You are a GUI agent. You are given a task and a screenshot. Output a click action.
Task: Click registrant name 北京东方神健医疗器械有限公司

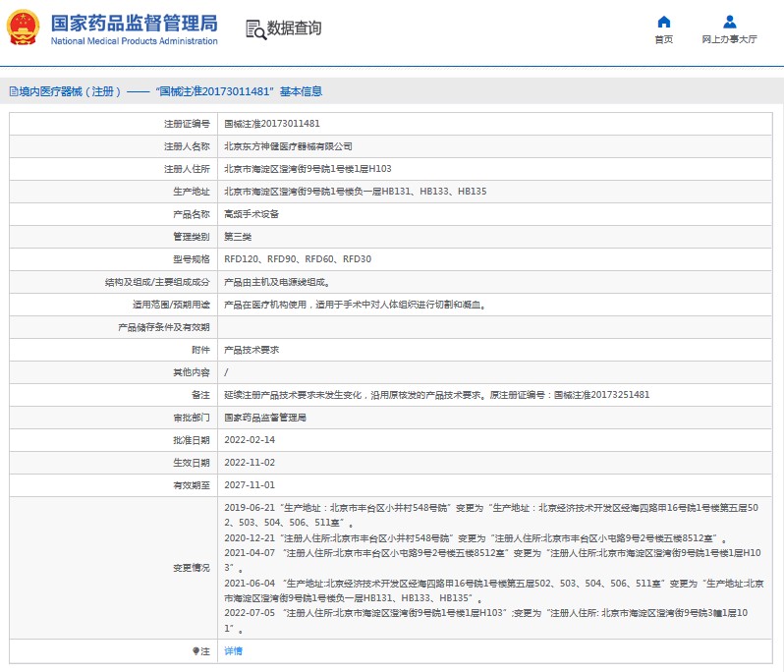click(x=288, y=146)
